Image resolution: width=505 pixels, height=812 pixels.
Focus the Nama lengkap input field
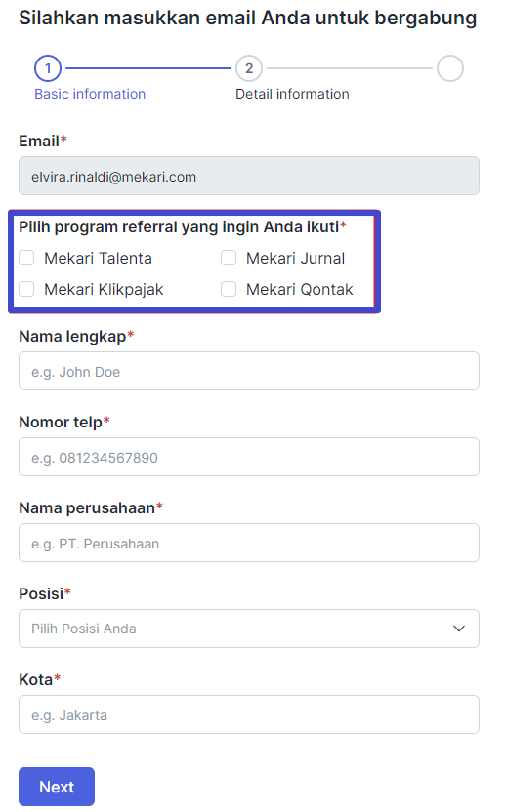[x=249, y=371]
